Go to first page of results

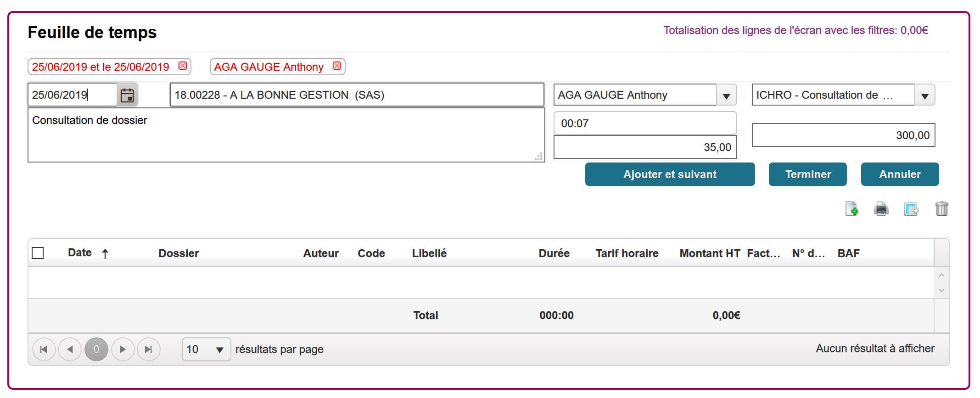pyautogui.click(x=44, y=349)
